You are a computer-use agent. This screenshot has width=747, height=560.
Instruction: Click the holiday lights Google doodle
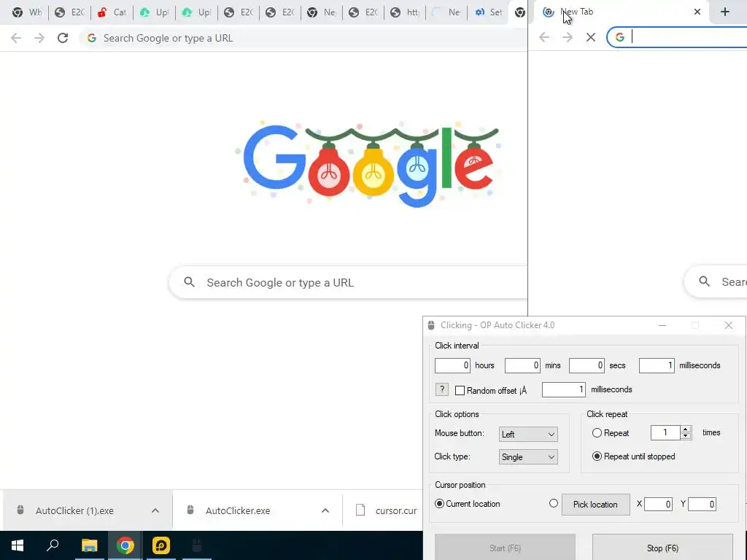(368, 164)
